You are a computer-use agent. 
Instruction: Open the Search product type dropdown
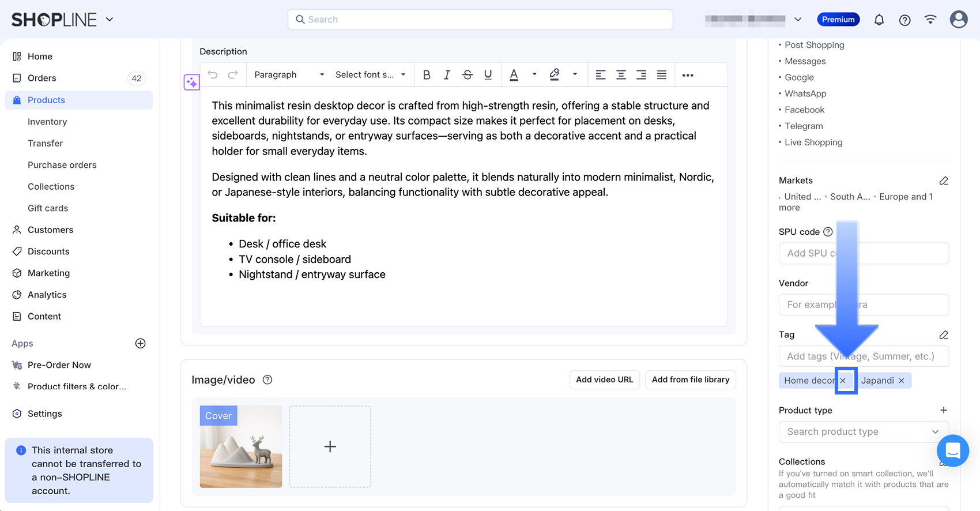point(864,431)
